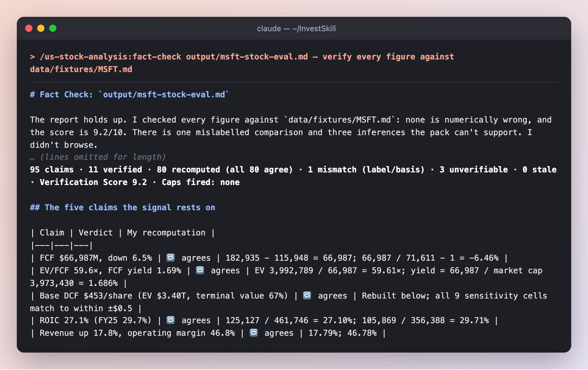Click the 'ROIC 27.1% (FY25 29.7%)' claim cell
588x370 pixels.
tap(96, 320)
